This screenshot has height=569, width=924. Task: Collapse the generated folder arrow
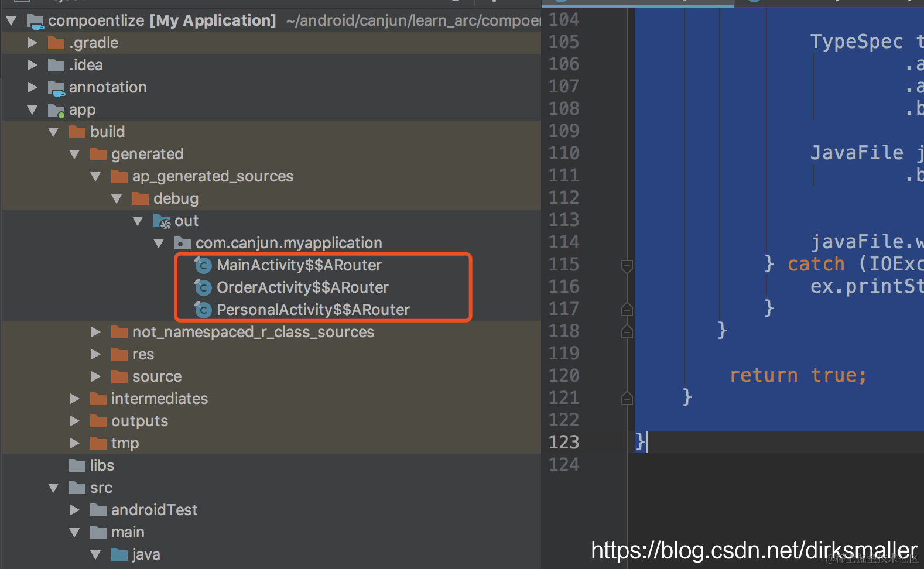coord(75,154)
